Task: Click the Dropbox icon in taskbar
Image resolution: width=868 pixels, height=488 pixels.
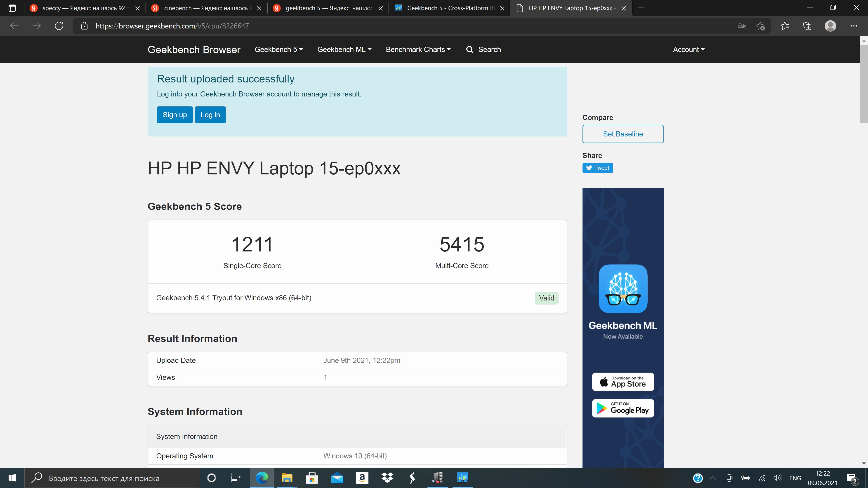Action: [x=387, y=478]
